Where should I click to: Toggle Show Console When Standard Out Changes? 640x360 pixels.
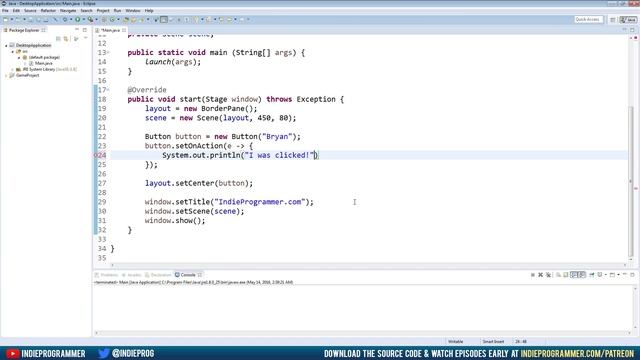(574, 275)
